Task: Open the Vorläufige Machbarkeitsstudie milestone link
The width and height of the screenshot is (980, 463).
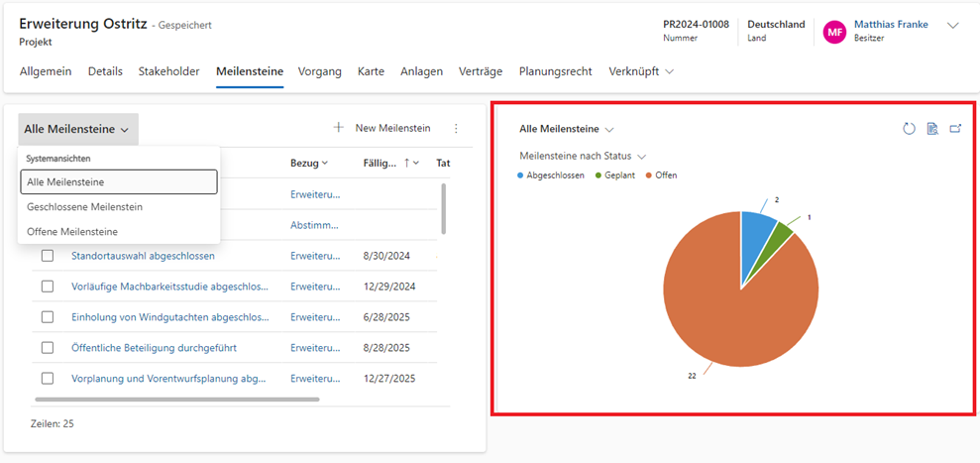Action: click(x=169, y=287)
